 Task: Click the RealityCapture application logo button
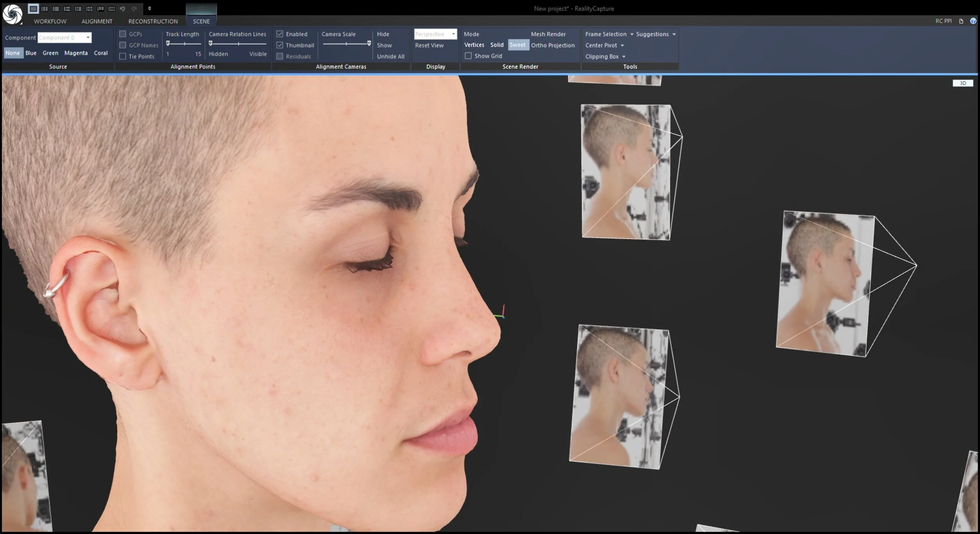pos(12,14)
